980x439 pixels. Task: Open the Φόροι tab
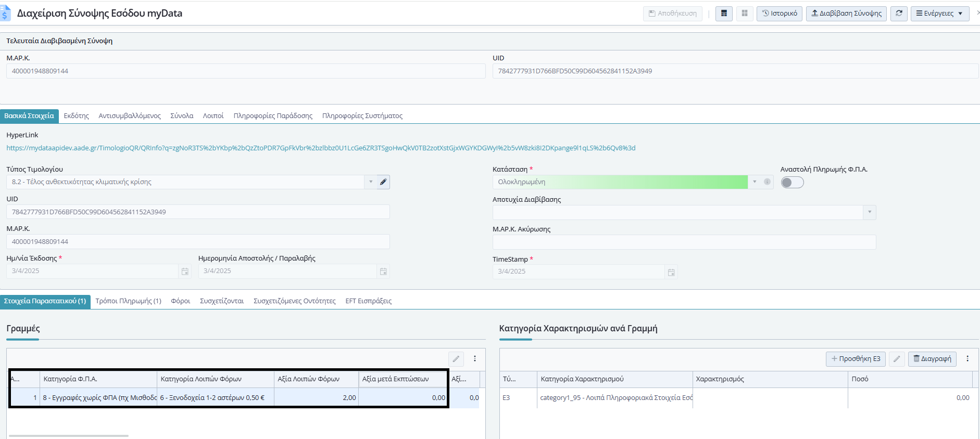pos(181,301)
